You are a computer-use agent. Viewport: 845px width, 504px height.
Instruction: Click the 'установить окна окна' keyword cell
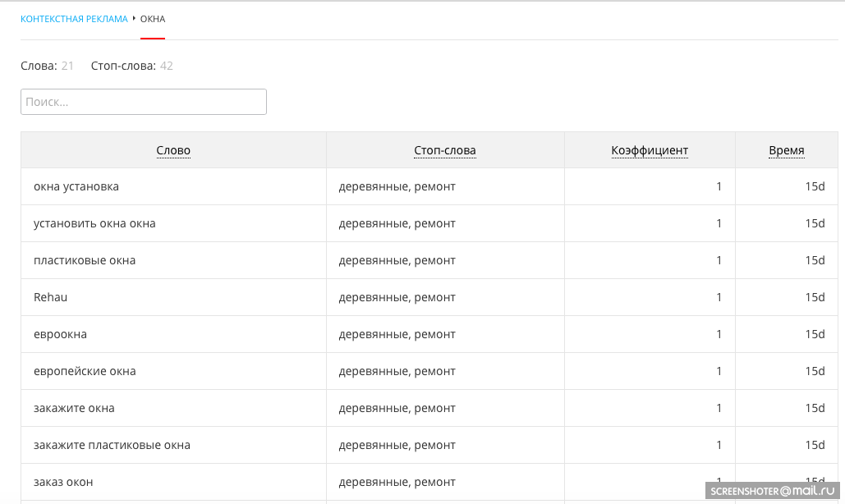pos(94,223)
